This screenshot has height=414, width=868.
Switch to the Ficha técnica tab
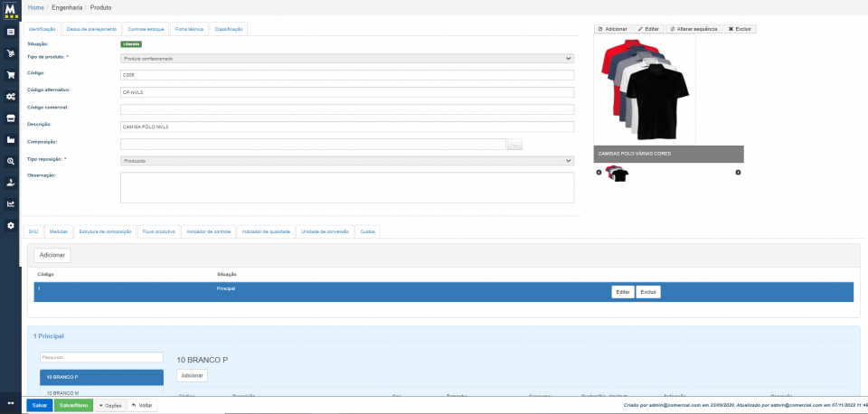pos(189,29)
